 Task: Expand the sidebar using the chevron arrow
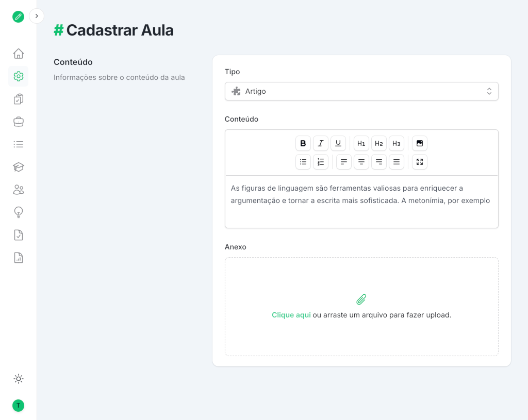(x=37, y=16)
